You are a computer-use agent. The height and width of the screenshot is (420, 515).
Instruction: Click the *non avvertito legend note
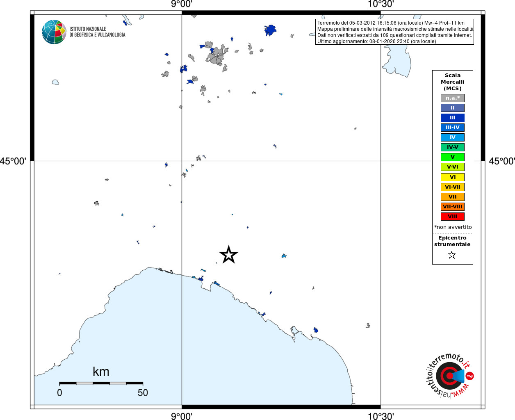pyautogui.click(x=453, y=227)
